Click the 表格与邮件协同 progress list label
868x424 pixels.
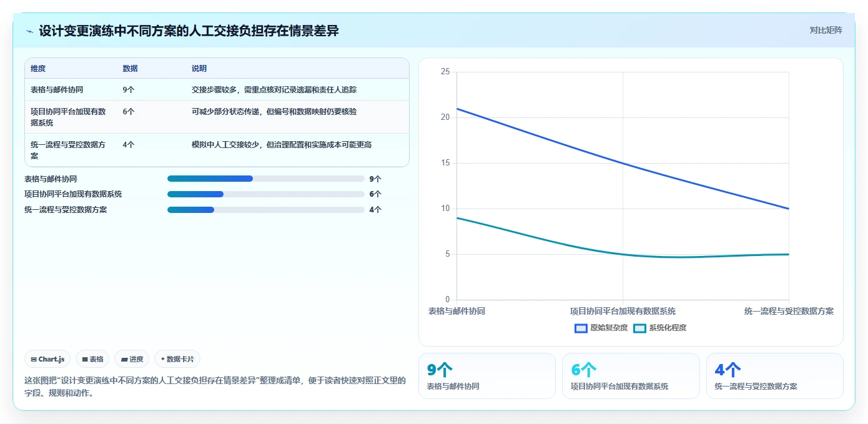click(x=51, y=179)
